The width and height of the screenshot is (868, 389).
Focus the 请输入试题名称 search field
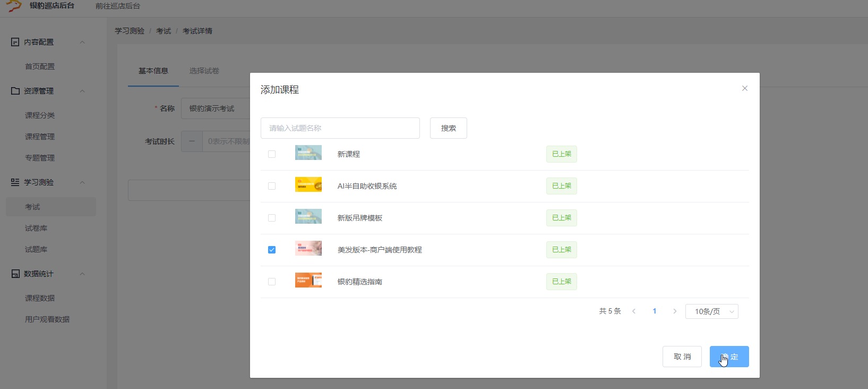tap(340, 128)
